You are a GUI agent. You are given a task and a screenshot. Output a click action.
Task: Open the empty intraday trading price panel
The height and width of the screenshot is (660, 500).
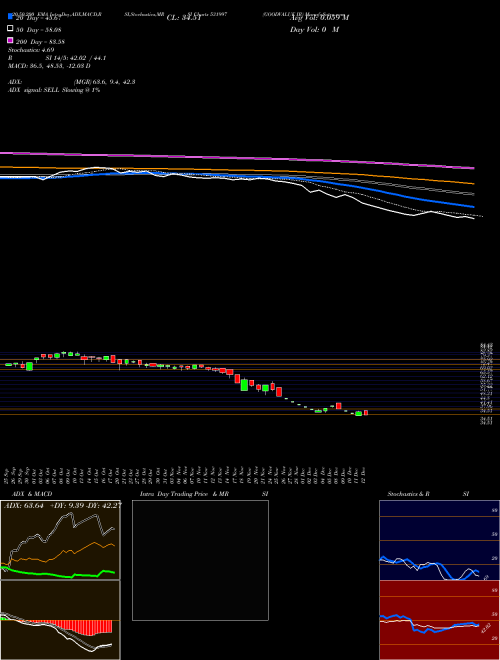tap(200, 560)
